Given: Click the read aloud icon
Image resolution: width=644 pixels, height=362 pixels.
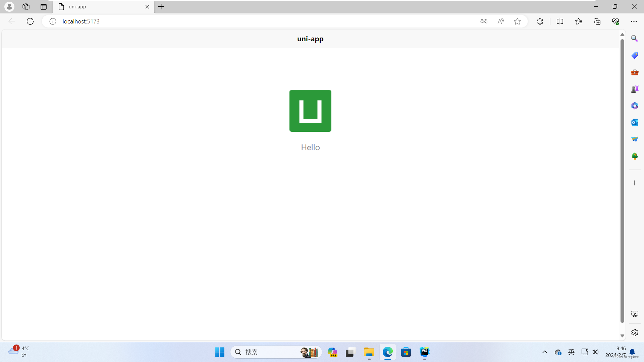Looking at the screenshot, I should (500, 21).
